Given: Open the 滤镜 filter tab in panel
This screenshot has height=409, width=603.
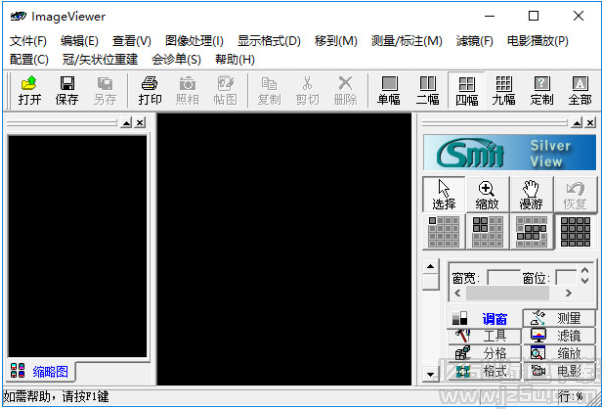Looking at the screenshot, I should (x=559, y=336).
